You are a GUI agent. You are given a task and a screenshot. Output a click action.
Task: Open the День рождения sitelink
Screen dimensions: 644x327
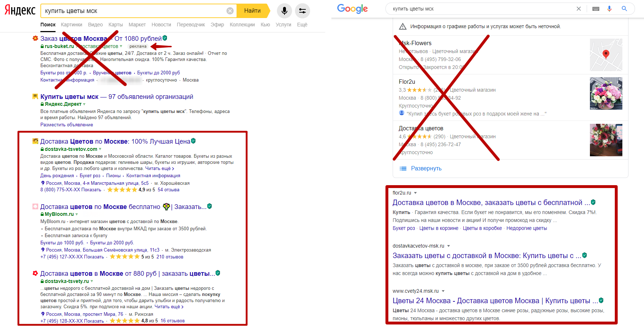57,176
